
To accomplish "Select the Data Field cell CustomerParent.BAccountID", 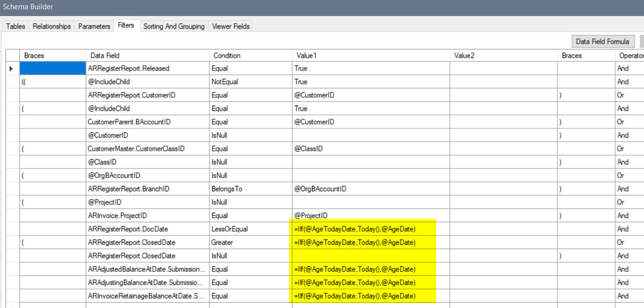I will [146, 122].
